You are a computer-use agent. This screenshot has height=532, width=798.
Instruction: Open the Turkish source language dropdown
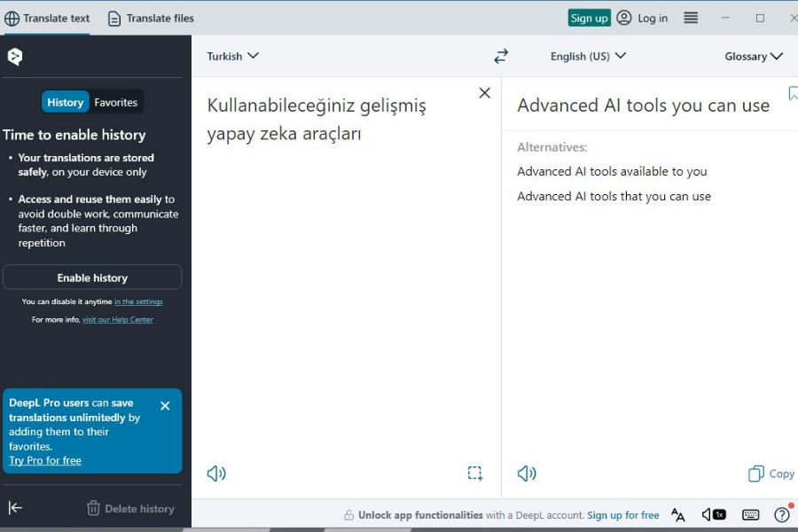click(232, 56)
